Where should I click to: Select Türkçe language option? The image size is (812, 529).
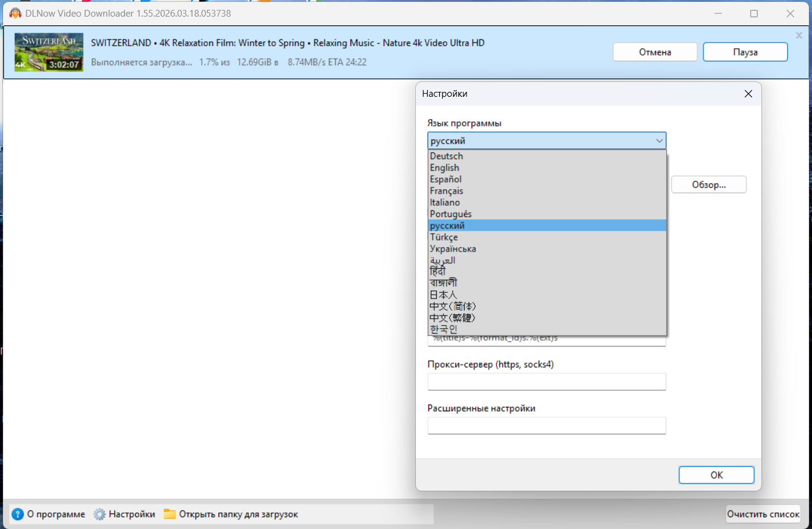[x=444, y=237]
